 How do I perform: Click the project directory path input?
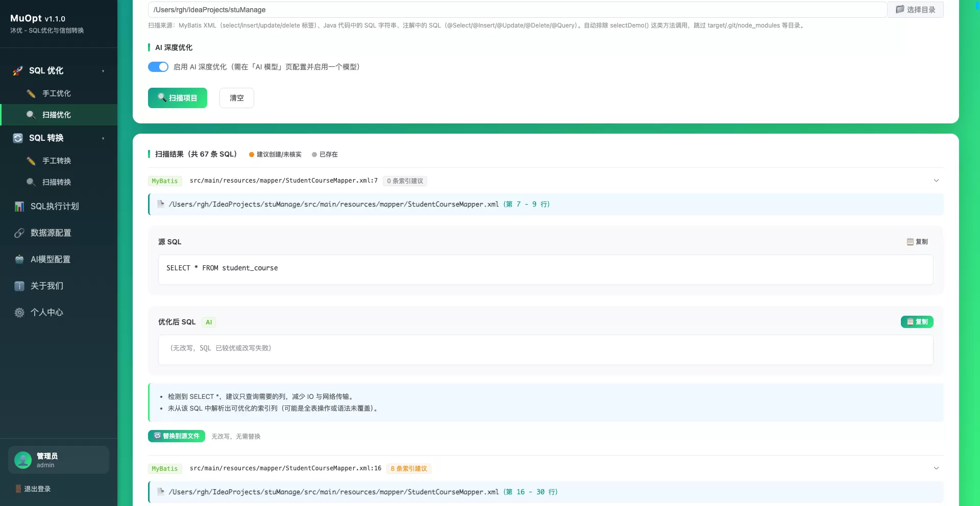[517, 10]
